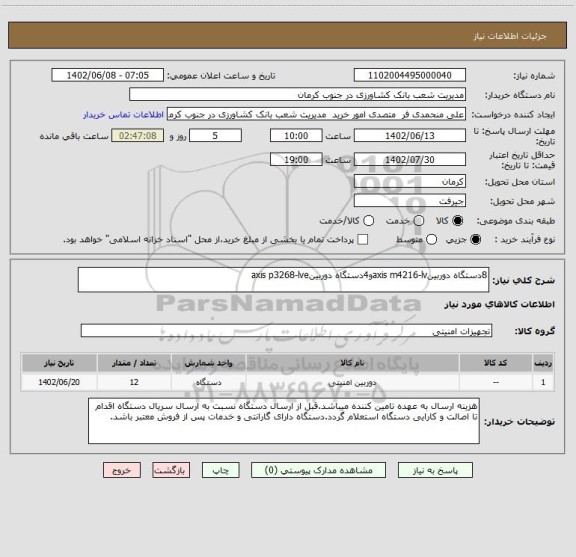The height and width of the screenshot is (557, 576).
Task: Click the delivery city field جیرفت
Action: [x=410, y=201]
